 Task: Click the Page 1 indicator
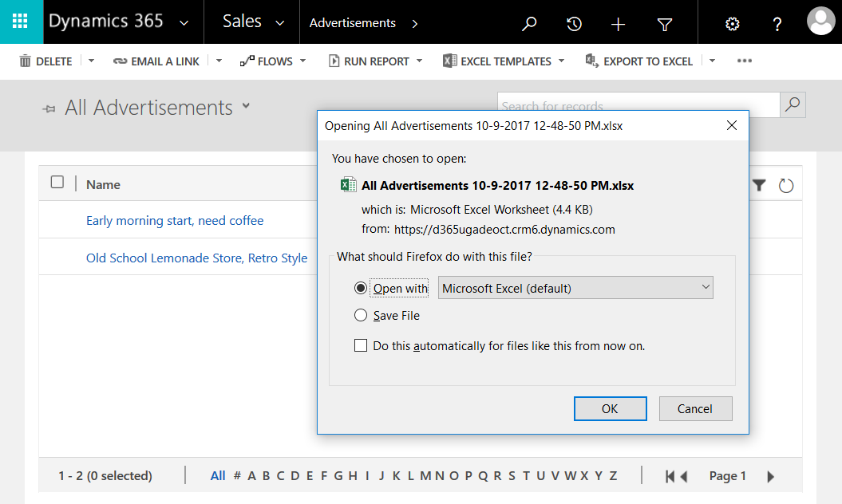coord(727,475)
